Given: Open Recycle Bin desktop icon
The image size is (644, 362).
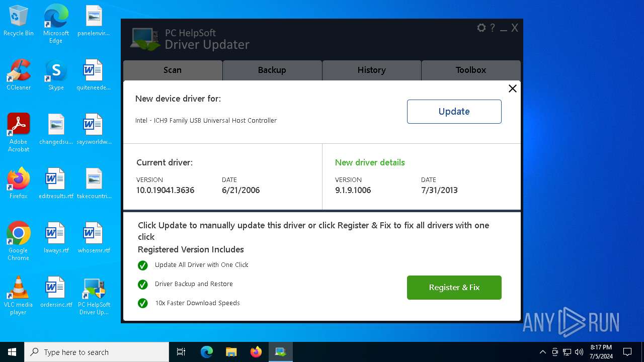Looking at the screenshot, I should tap(19, 21).
